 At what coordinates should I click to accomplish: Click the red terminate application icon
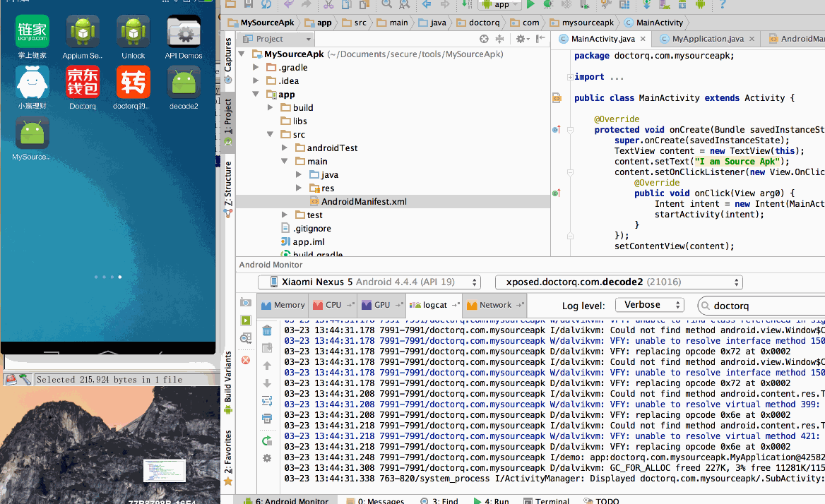[245, 360]
